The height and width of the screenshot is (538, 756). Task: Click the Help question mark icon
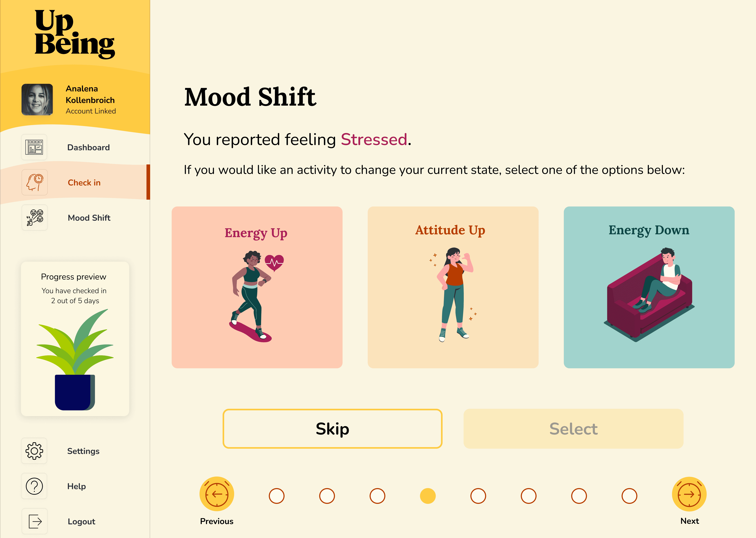[34, 486]
